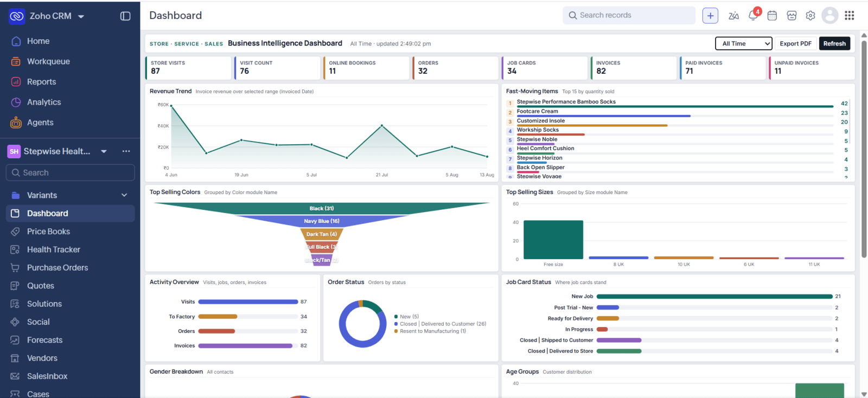Click the Unpaid Invoices 11 card
This screenshot has height=398, width=868.
click(x=812, y=68)
